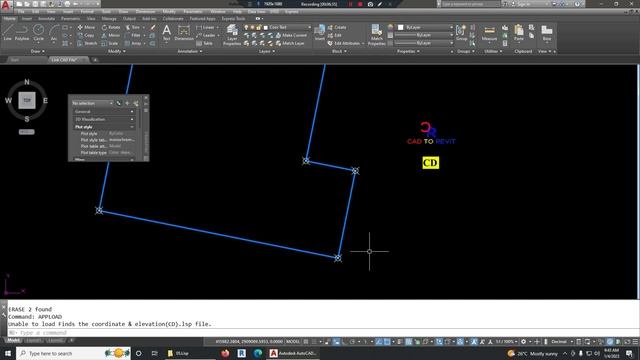Viewport: 640px width, 360px height.
Task: Select the Polyline tool
Action: point(22,32)
